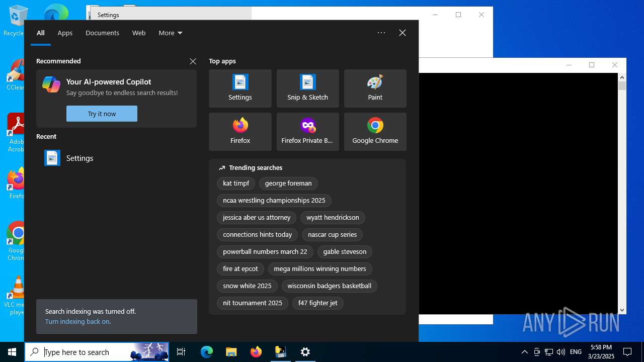Search powerball numbers march 22

click(265, 252)
